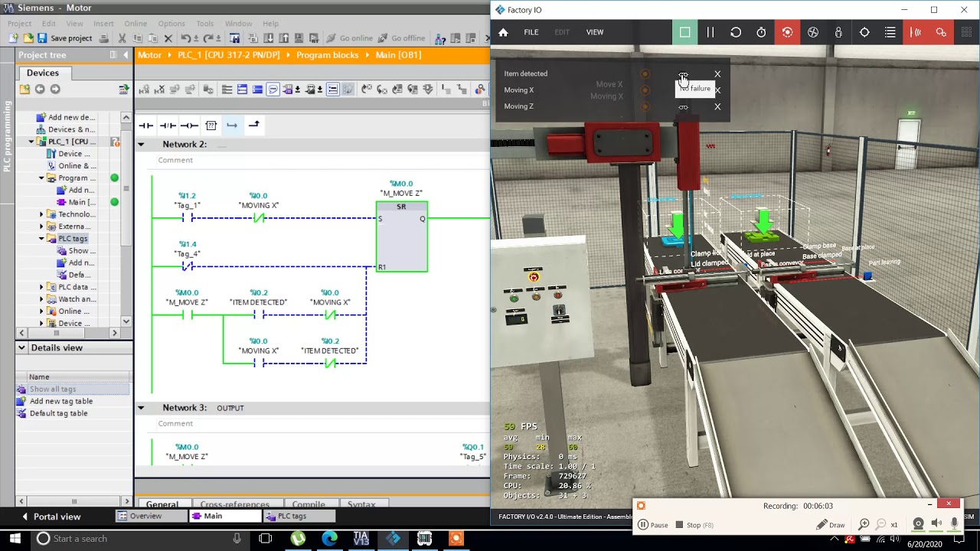Viewport: 980px width, 551px height.
Task: Open the recorder Draw tool
Action: tap(831, 525)
